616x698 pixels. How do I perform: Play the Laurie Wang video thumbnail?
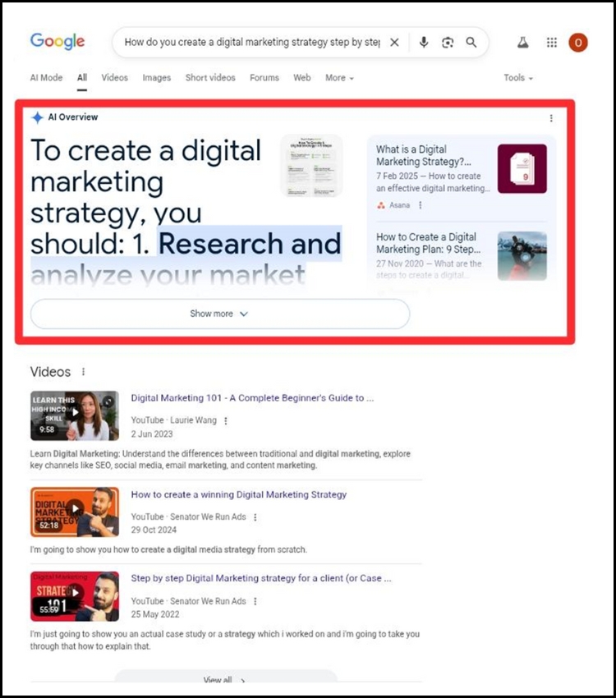[x=75, y=415]
